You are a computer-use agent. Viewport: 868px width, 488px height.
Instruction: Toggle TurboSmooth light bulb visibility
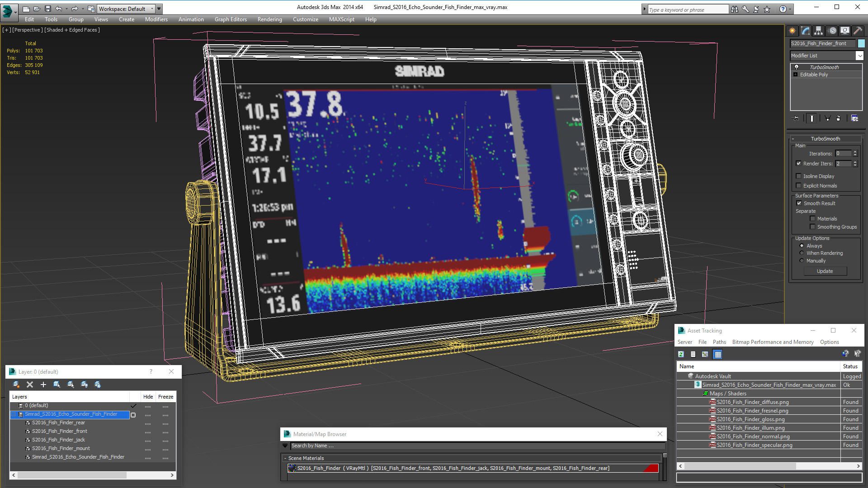pyautogui.click(x=797, y=67)
